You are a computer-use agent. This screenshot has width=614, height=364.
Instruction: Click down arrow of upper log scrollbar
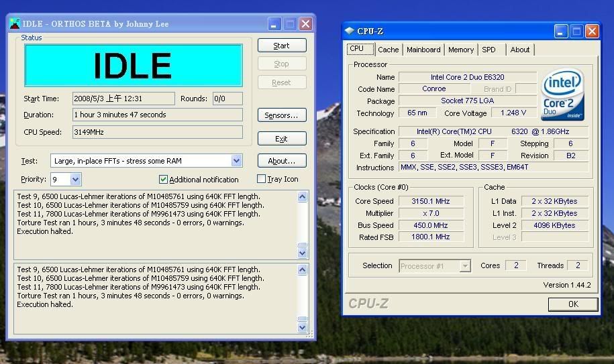coord(302,253)
